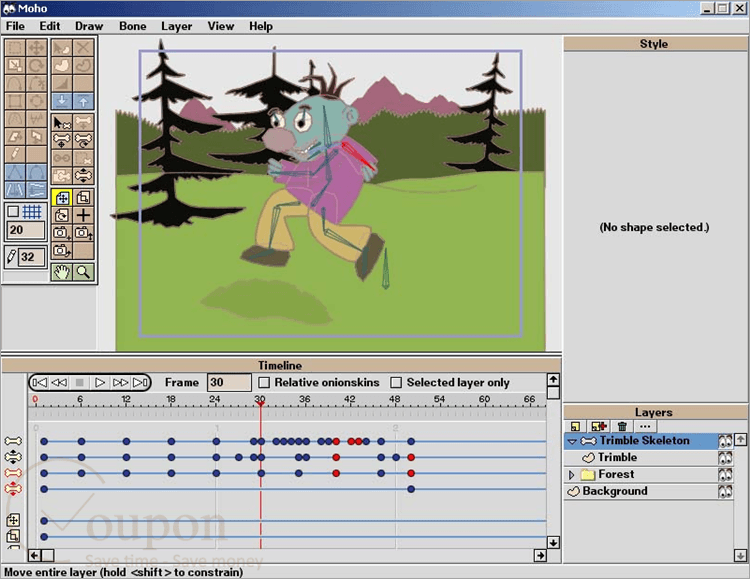The width and height of the screenshot is (750, 579).
Task: Click the Lower Shape down-arrow tool
Action: [x=62, y=101]
